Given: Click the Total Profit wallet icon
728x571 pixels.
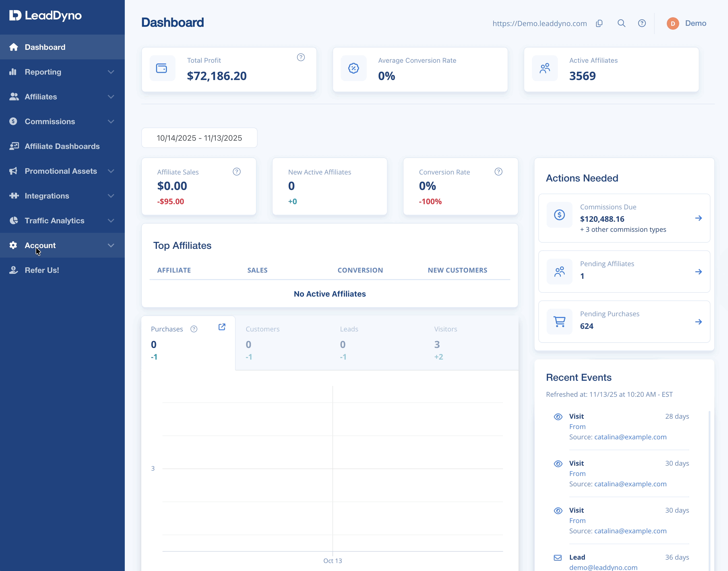Looking at the screenshot, I should [162, 68].
